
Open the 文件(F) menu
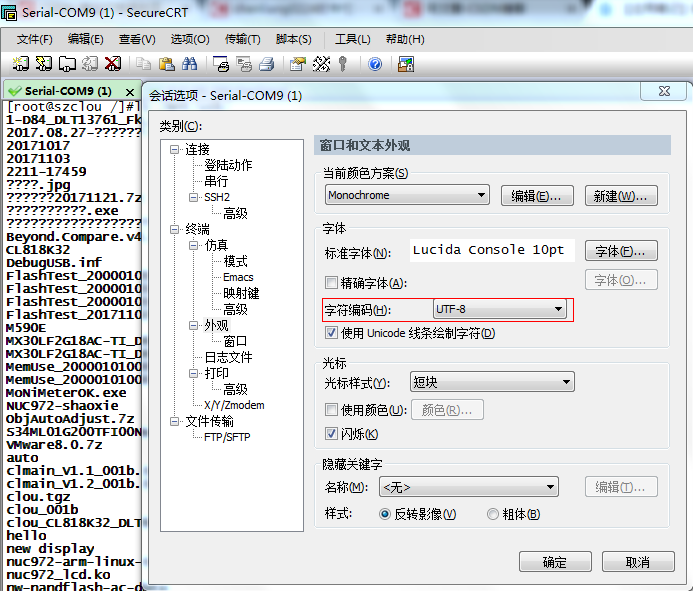pyautogui.click(x=34, y=39)
